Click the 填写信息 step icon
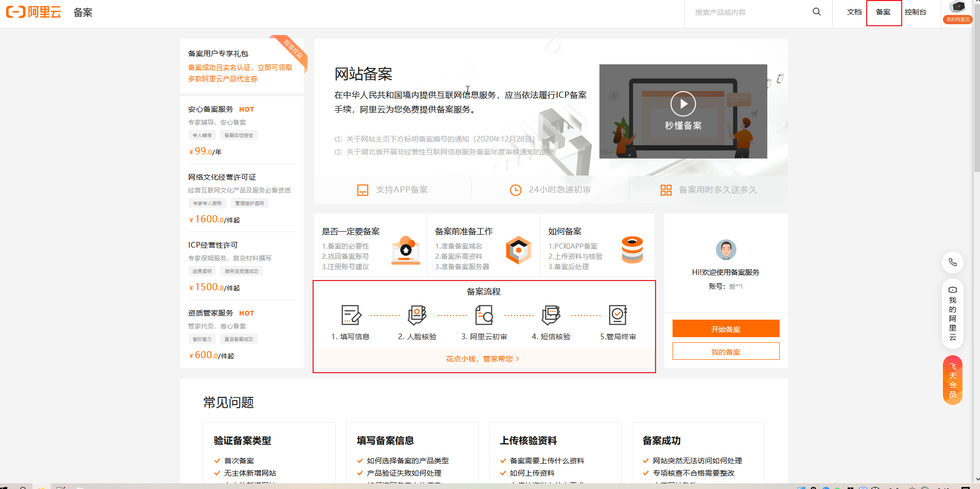980x489 pixels. click(351, 315)
